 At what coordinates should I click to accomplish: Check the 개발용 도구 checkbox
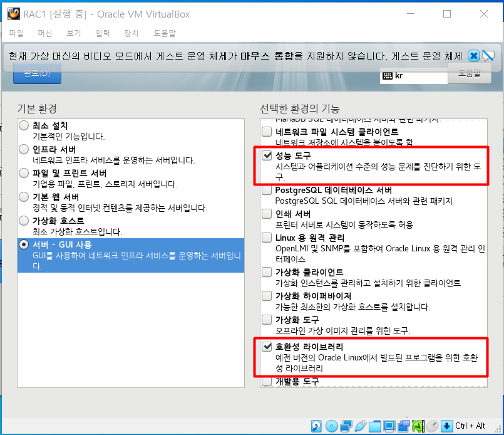pyautogui.click(x=267, y=381)
